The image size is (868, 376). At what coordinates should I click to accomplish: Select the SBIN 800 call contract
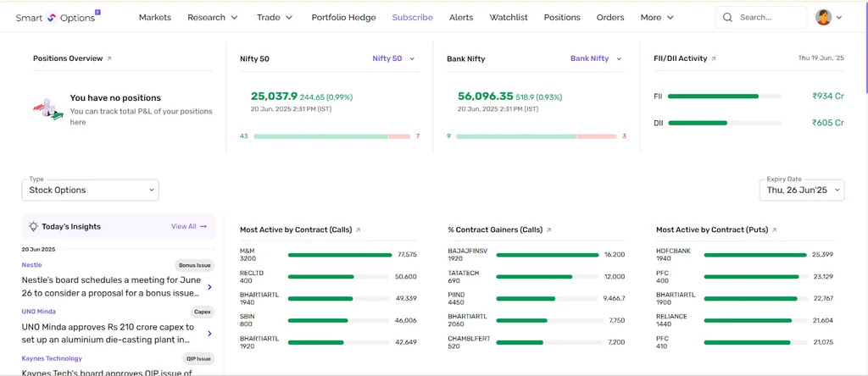pyautogui.click(x=328, y=320)
